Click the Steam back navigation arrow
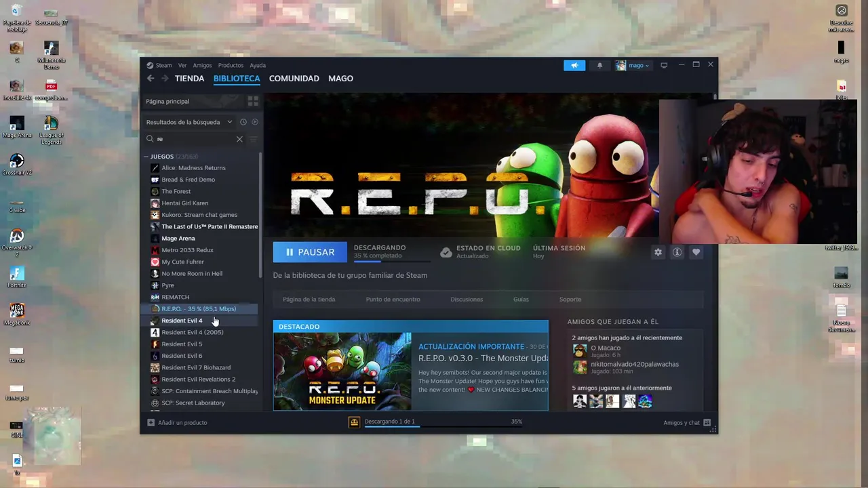This screenshot has height=488, width=868. point(151,79)
